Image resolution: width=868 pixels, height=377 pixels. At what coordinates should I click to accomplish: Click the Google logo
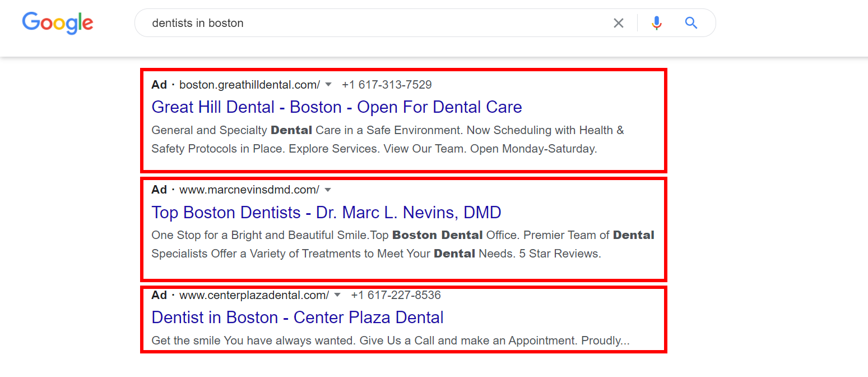point(58,23)
